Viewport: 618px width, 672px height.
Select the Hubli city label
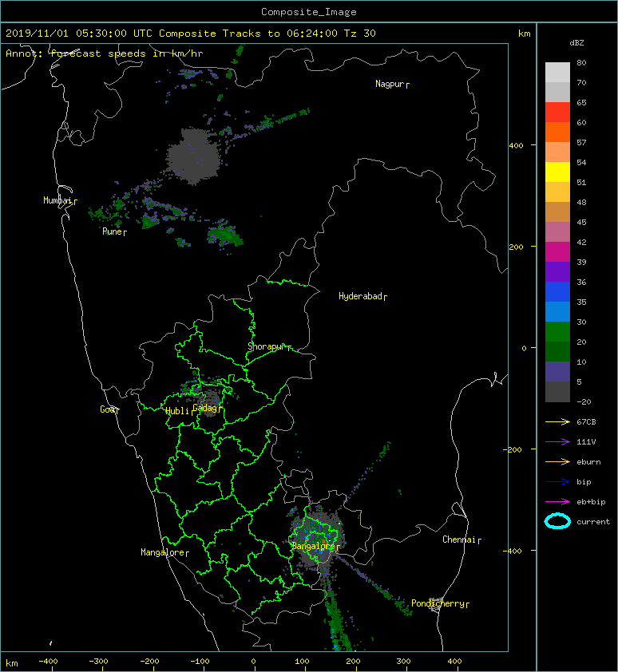pyautogui.click(x=177, y=411)
